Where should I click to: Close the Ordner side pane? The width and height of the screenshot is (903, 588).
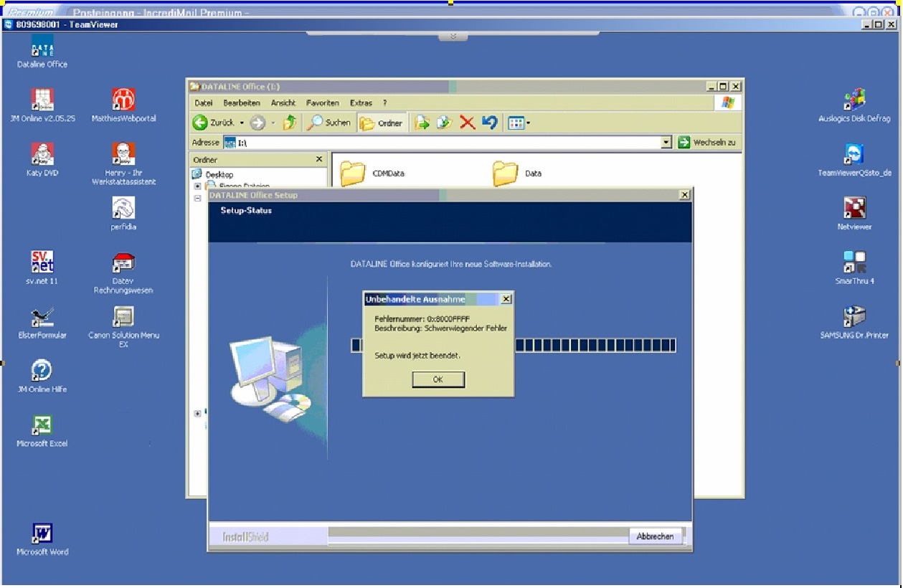[319, 160]
